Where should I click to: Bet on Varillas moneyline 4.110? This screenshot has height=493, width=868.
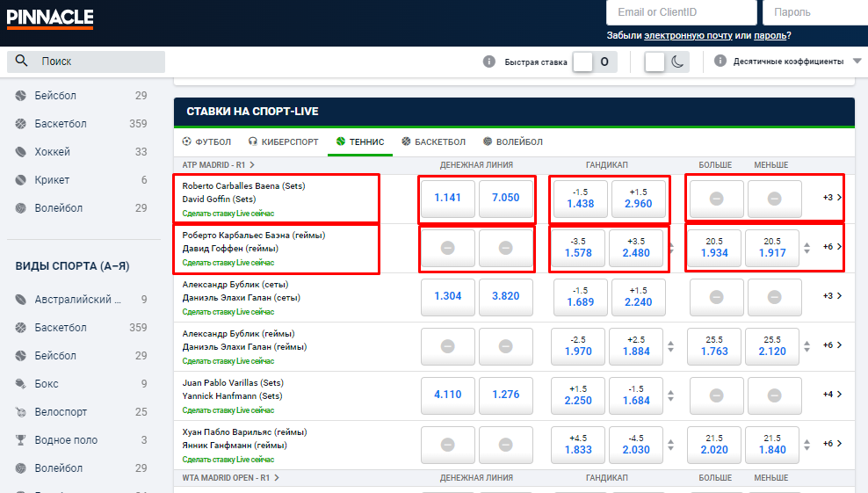pyautogui.click(x=448, y=395)
